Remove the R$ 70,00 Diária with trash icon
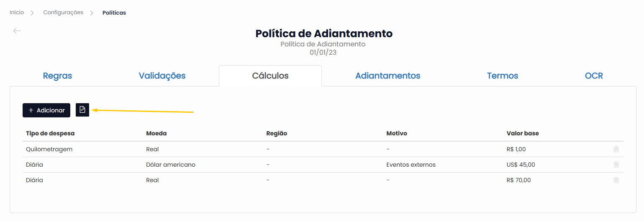Viewport: 644px width, 221px height. tap(616, 180)
